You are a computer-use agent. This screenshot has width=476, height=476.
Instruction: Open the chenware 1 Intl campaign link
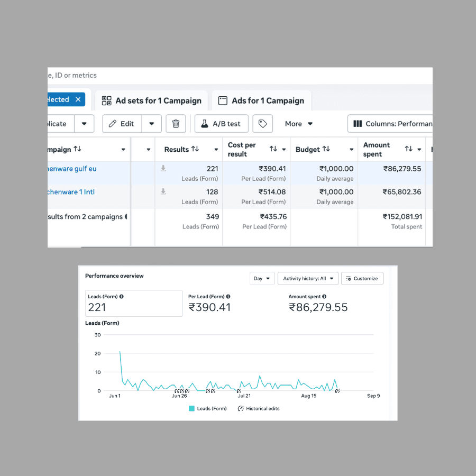pyautogui.click(x=71, y=192)
